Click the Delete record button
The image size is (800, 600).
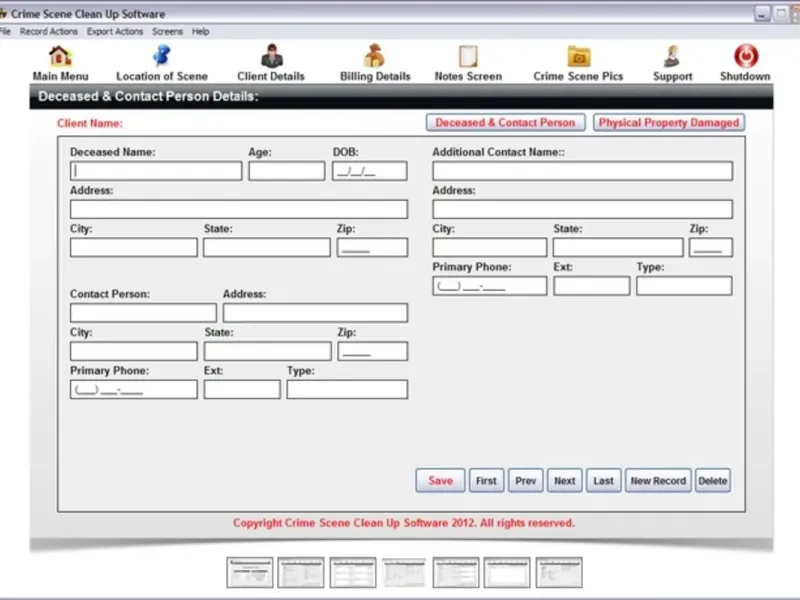[x=713, y=481]
